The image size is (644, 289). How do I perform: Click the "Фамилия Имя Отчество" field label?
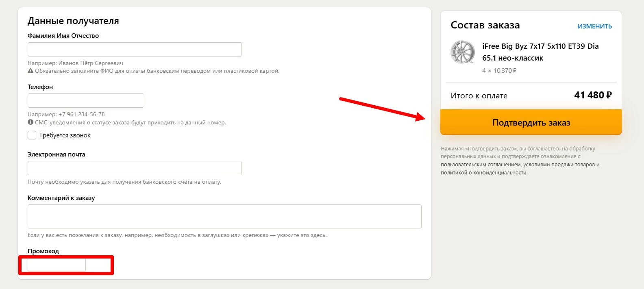coord(63,36)
